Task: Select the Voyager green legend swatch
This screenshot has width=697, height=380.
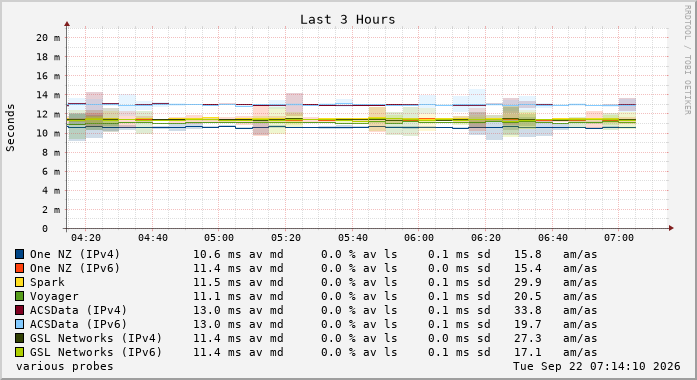Action: pyautogui.click(x=20, y=296)
